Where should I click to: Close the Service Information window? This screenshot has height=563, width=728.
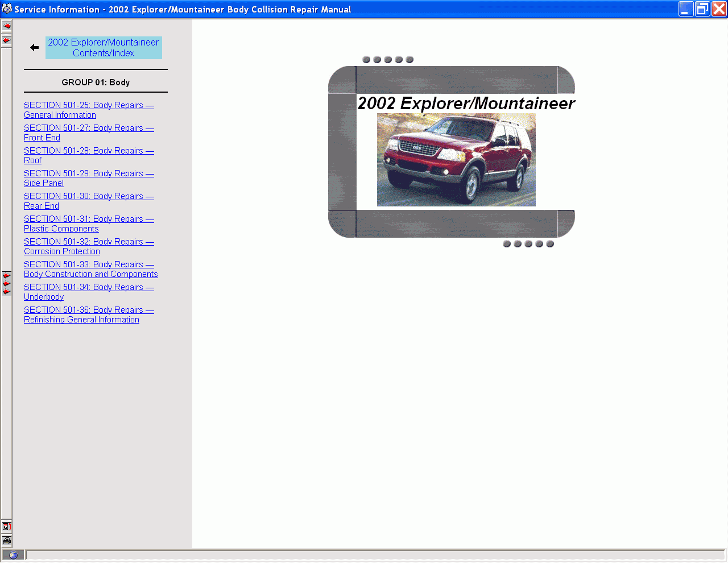(x=719, y=9)
